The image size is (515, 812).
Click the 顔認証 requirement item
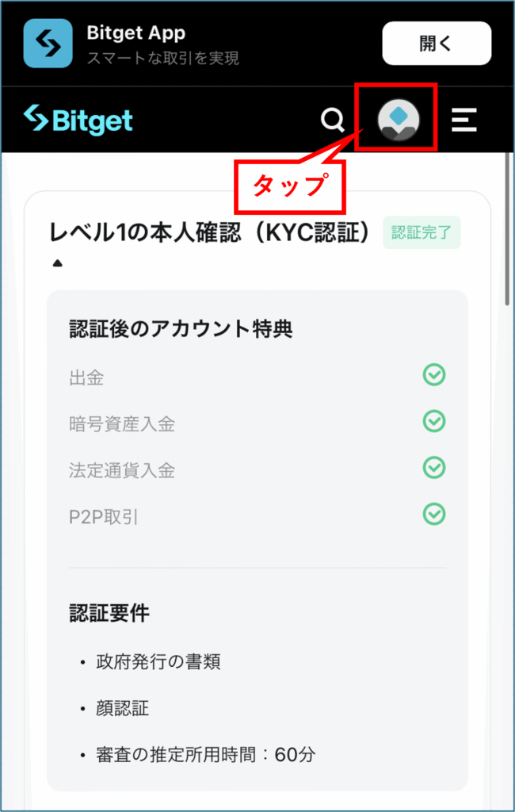123,708
